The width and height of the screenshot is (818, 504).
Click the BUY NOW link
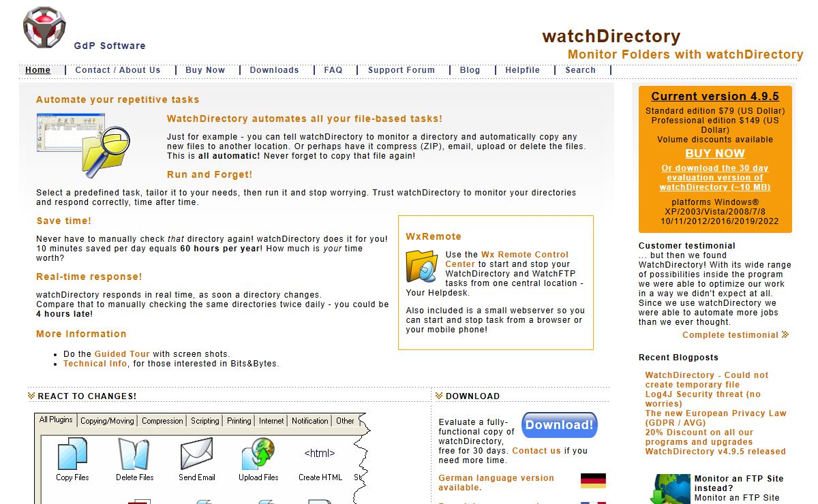[715, 153]
